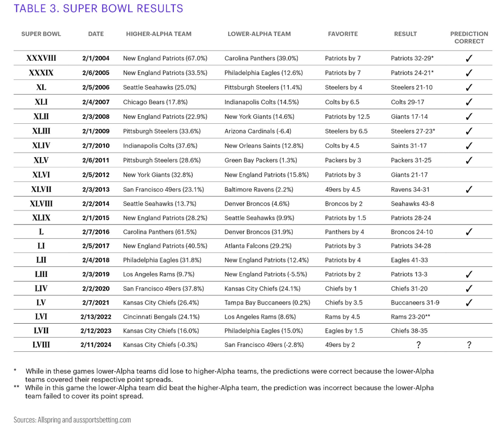504x429 pixels.
Task: Click the double-asterisk footnote text
Action: click(230, 392)
